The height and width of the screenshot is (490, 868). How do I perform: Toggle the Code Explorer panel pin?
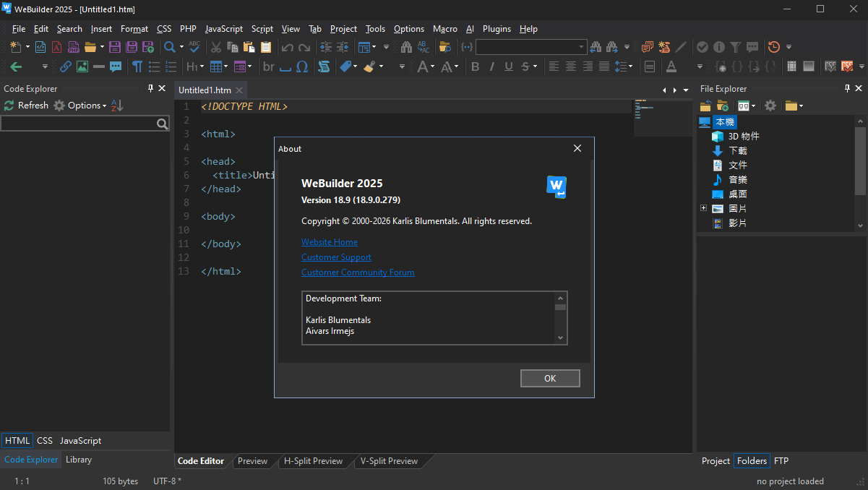click(150, 88)
